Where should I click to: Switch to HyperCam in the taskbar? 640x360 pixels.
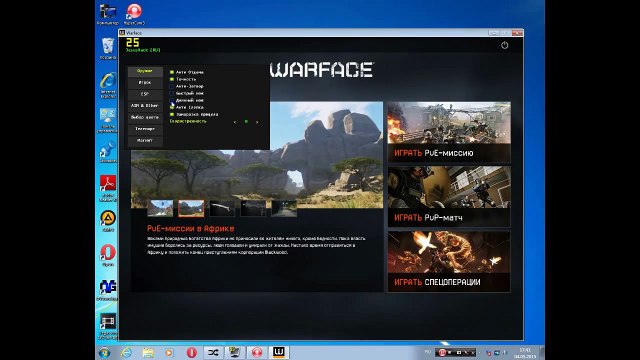(x=256, y=352)
